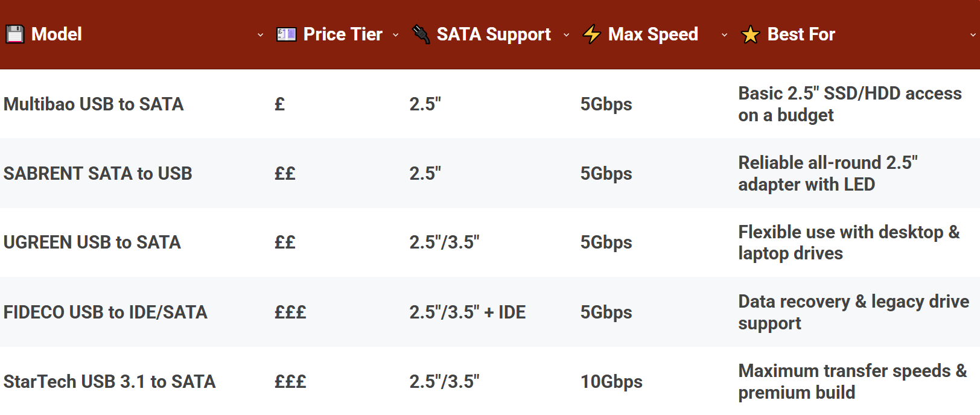
Task: Click the floppy disk icon beside Model
Action: click(x=14, y=34)
